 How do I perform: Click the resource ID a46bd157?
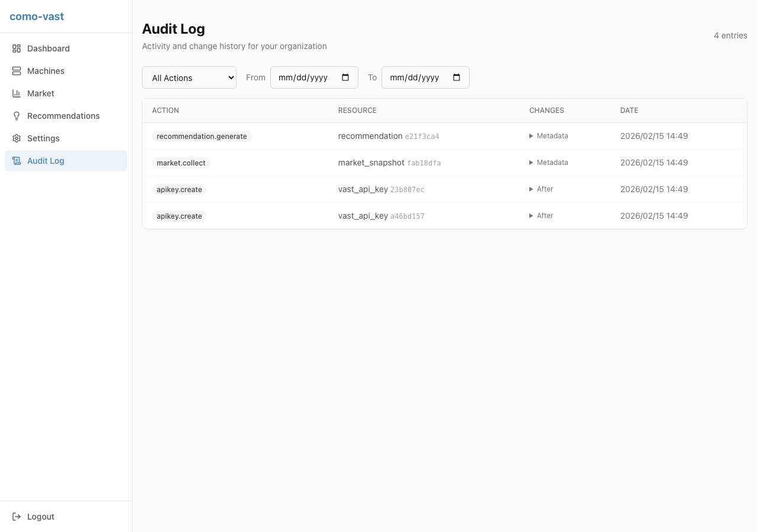tap(407, 216)
